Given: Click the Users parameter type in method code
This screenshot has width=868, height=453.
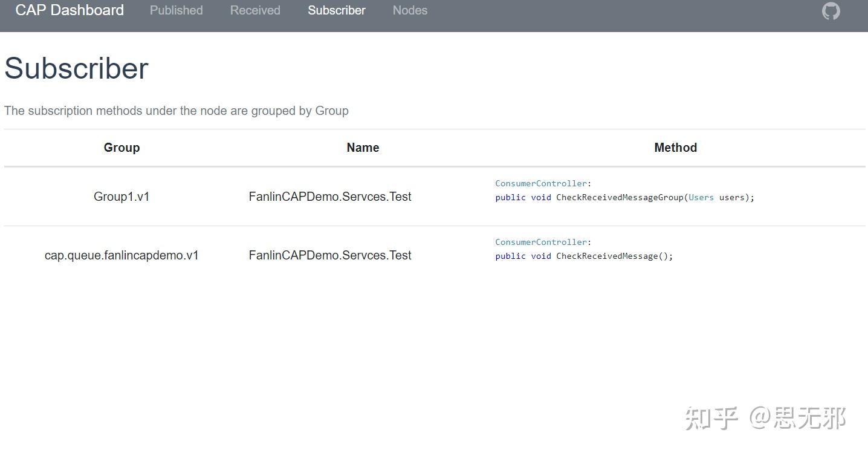Looking at the screenshot, I should click(701, 198).
